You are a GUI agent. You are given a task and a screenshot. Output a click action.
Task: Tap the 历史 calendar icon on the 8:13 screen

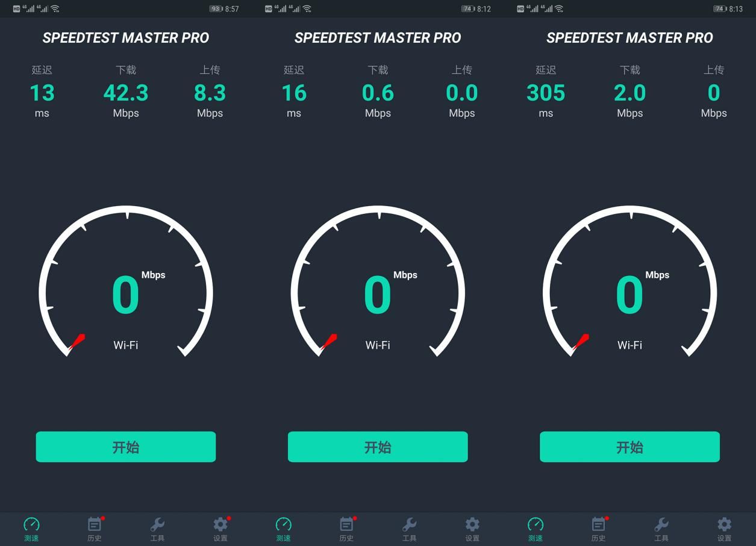(x=599, y=524)
